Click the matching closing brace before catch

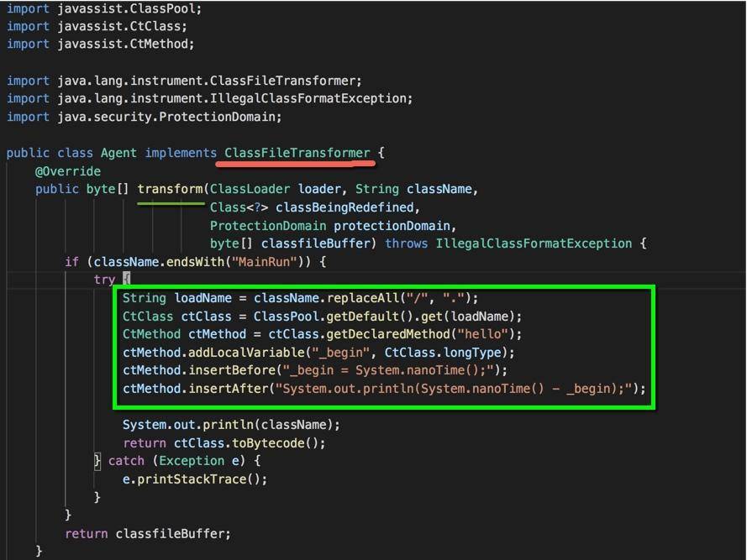(x=97, y=460)
